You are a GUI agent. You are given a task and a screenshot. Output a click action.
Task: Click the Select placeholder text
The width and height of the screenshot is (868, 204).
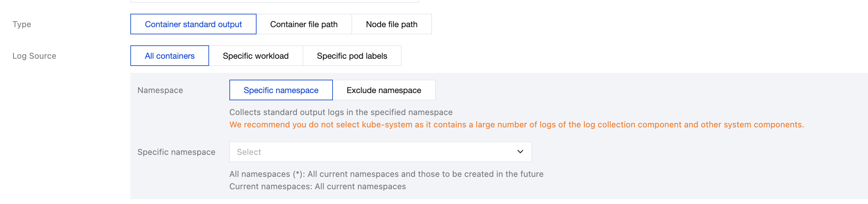click(x=249, y=152)
